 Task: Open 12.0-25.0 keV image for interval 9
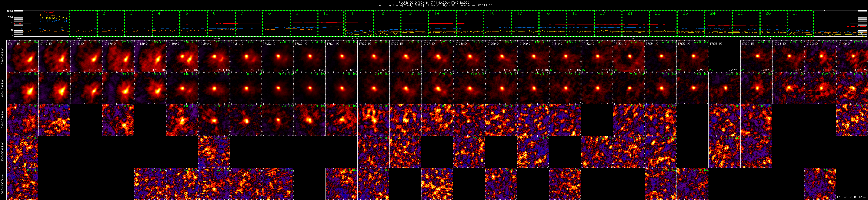pyautogui.click(x=278, y=120)
